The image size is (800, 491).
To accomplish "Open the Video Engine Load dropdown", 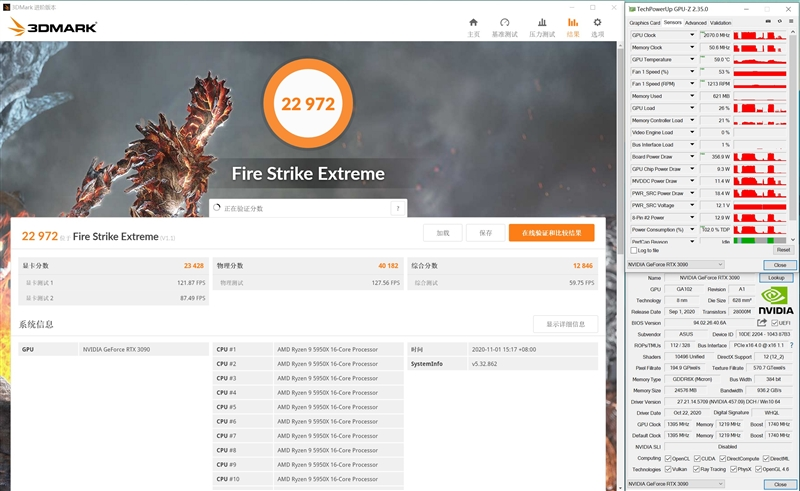I will click(x=692, y=132).
